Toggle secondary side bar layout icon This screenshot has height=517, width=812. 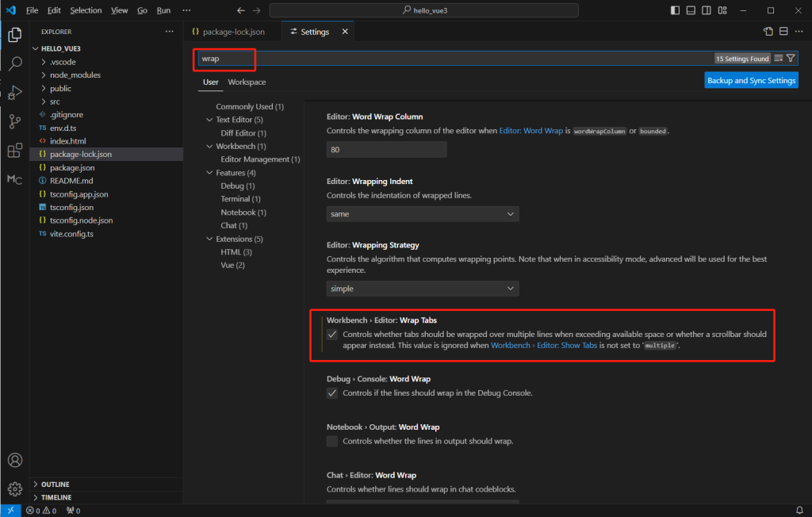707,10
